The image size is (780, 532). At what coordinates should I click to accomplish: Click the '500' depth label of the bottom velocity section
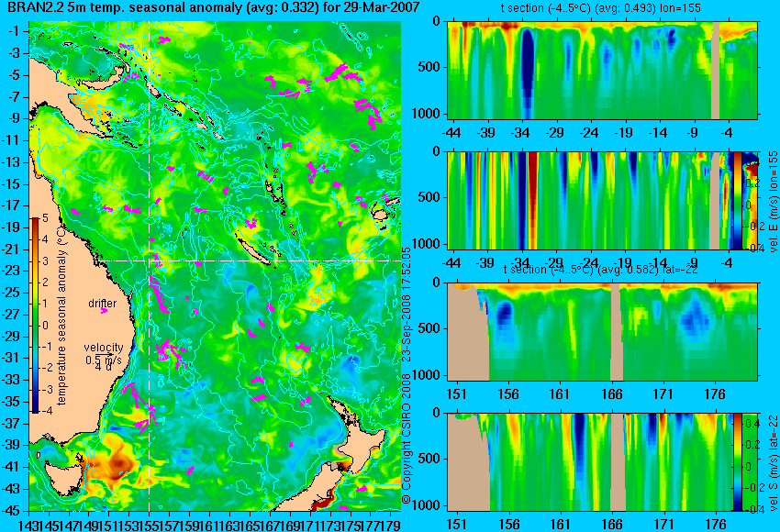pyautogui.click(x=429, y=459)
